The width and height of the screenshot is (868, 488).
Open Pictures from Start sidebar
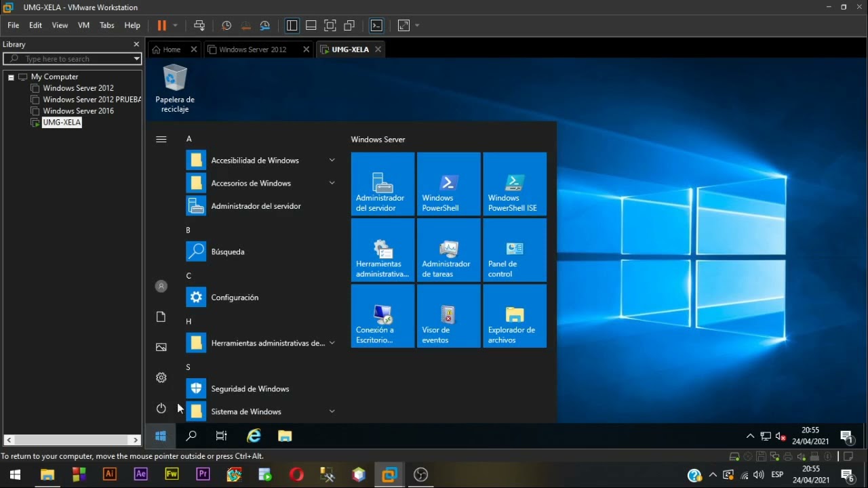[x=161, y=348]
